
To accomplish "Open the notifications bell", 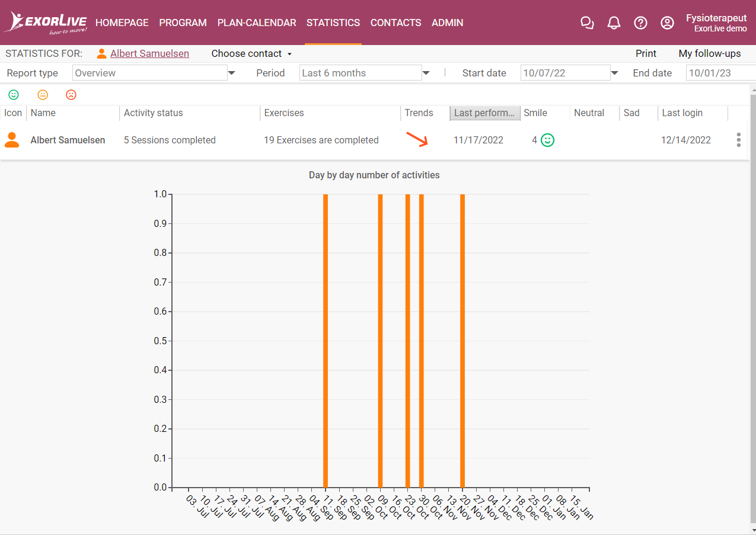I will (x=614, y=23).
